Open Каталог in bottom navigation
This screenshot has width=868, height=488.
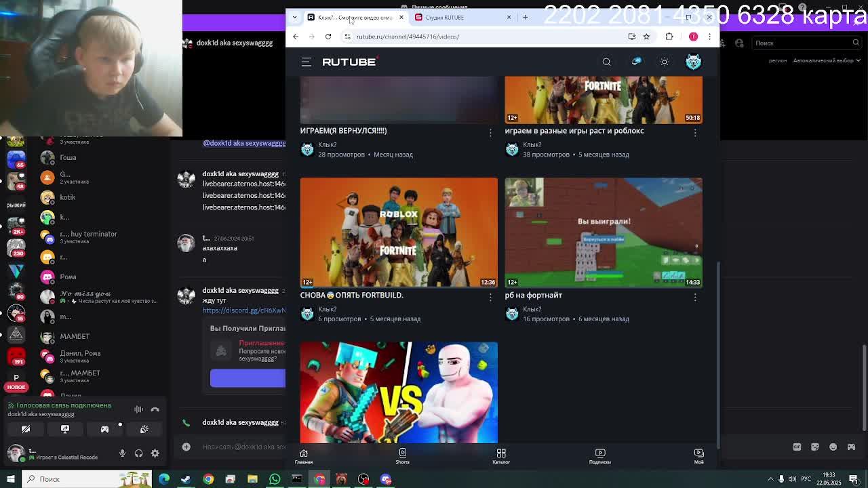click(501, 456)
